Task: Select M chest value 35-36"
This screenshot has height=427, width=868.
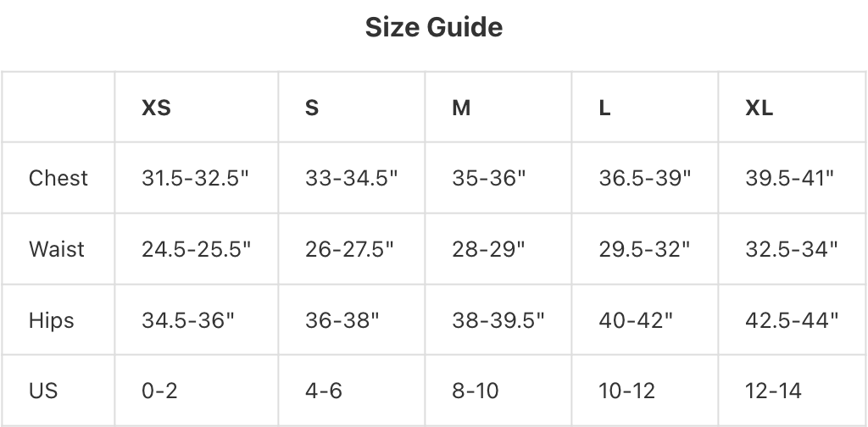Action: pyautogui.click(x=489, y=178)
